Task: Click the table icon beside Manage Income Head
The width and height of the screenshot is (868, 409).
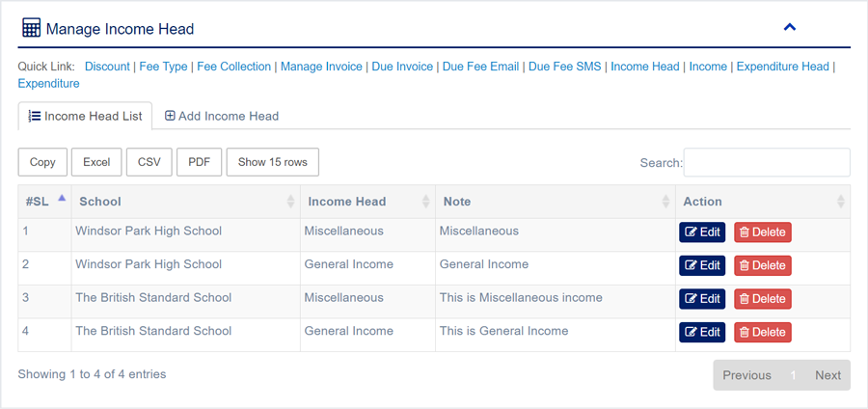Action: pos(31,29)
